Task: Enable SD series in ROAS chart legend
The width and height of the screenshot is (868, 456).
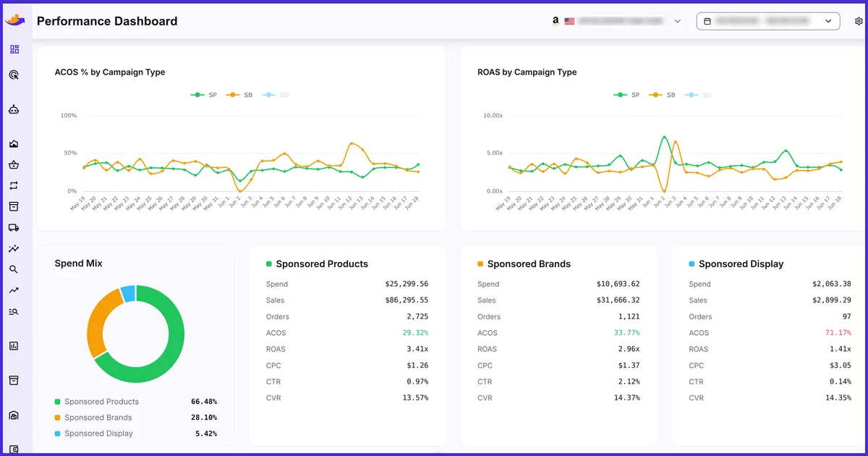Action: [698, 95]
